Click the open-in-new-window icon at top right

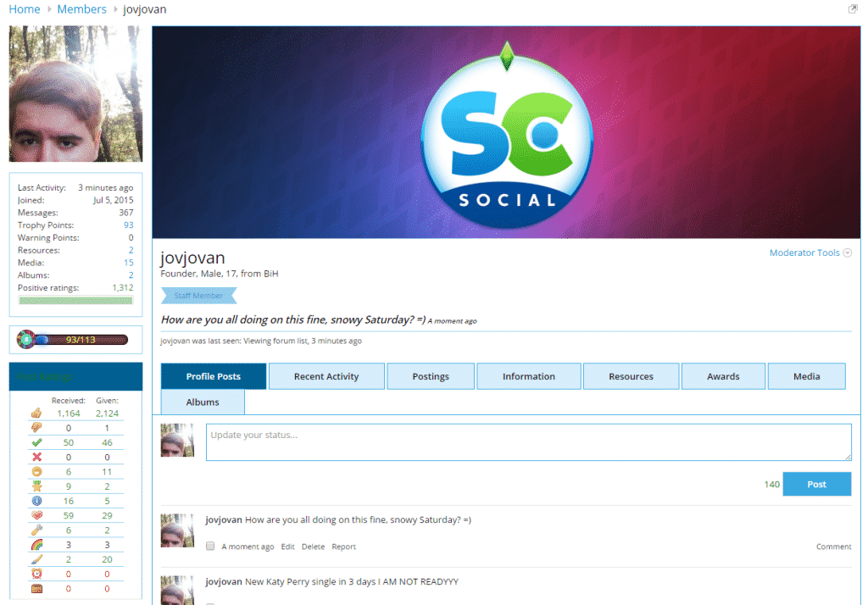[x=853, y=8]
